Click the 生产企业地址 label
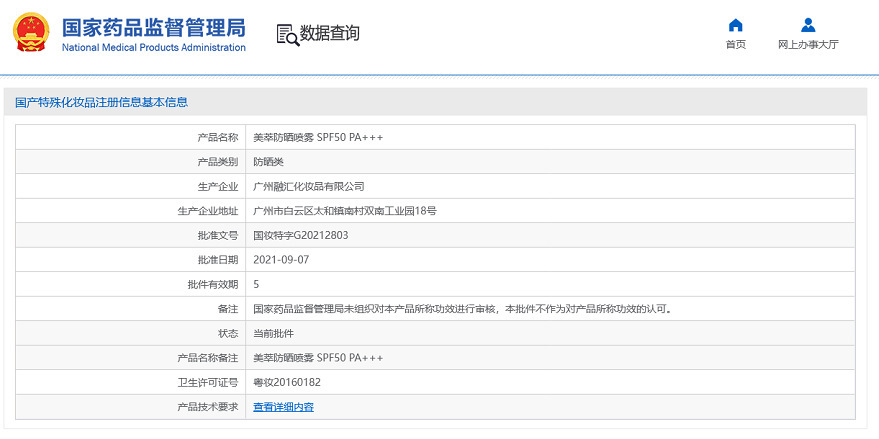 point(208,211)
